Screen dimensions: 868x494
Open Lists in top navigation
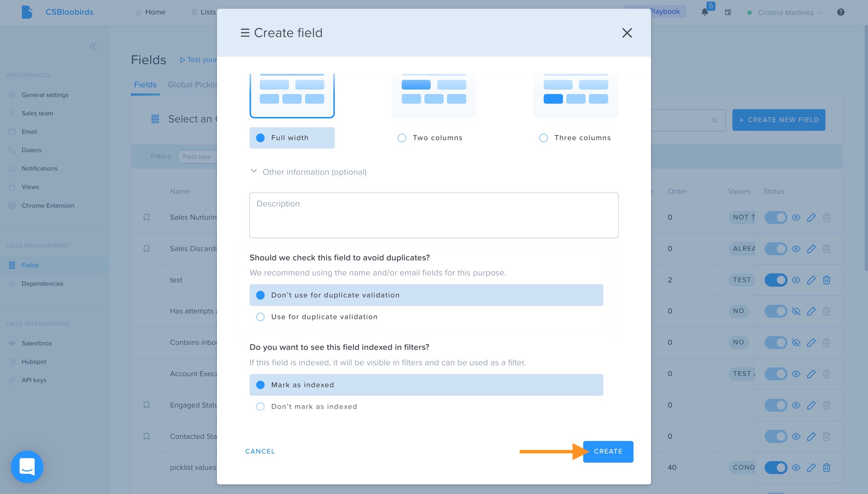point(203,12)
